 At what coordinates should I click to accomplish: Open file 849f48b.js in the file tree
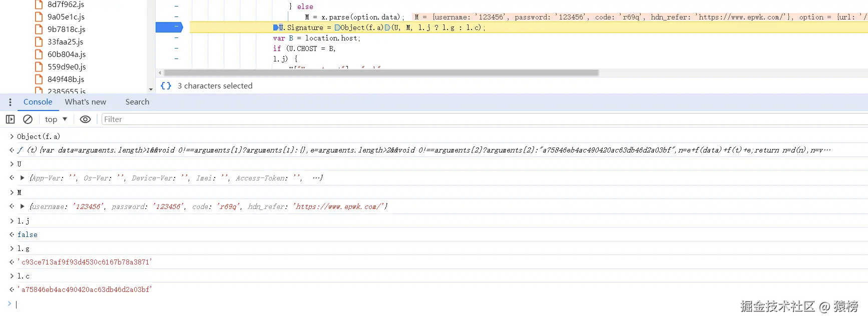coord(66,79)
